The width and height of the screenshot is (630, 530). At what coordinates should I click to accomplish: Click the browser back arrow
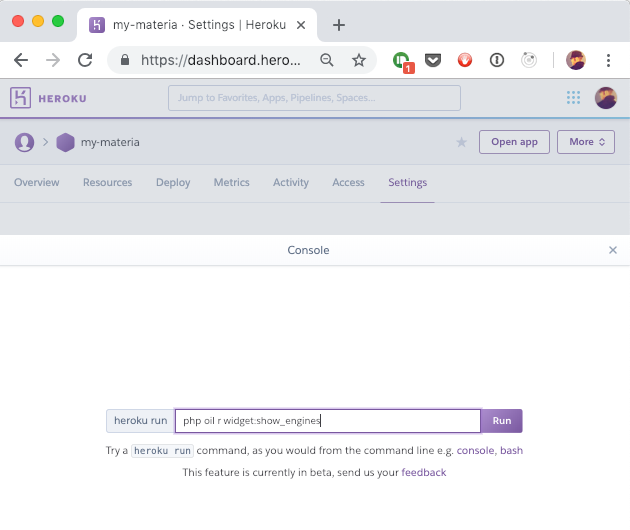(21, 60)
